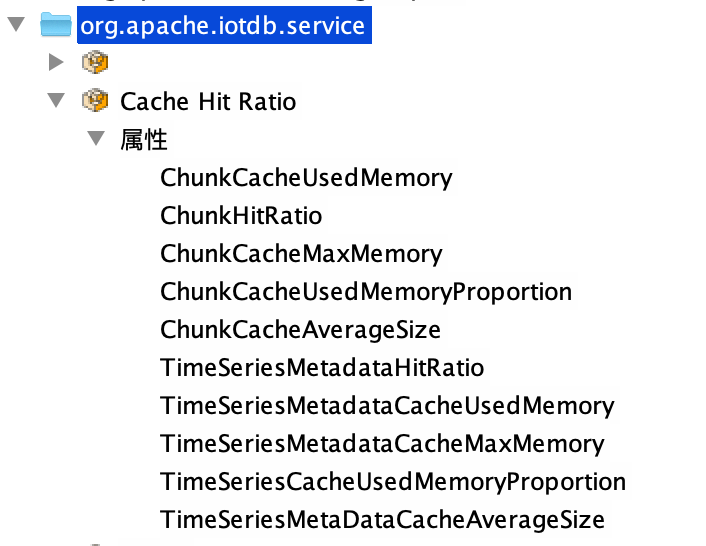Click the unnamed MBean icon
Screen dimensions: 706x546
click(x=95, y=63)
